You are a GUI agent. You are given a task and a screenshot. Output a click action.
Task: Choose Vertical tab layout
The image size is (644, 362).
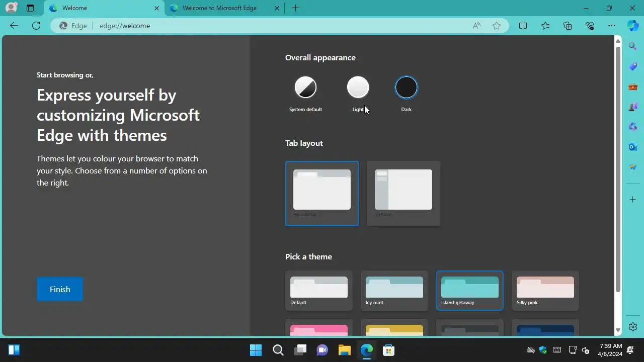click(404, 194)
